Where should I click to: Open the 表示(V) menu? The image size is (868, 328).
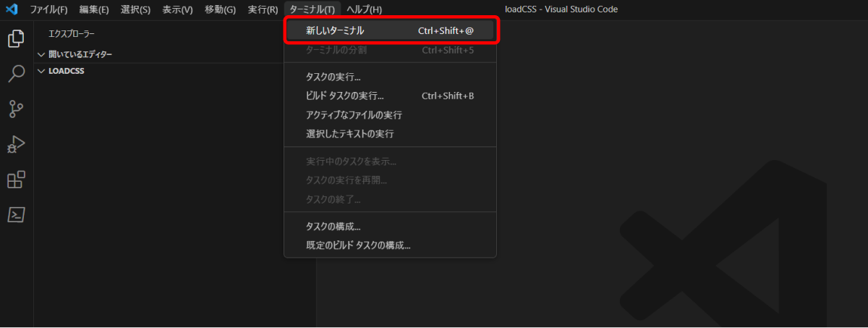(x=177, y=9)
